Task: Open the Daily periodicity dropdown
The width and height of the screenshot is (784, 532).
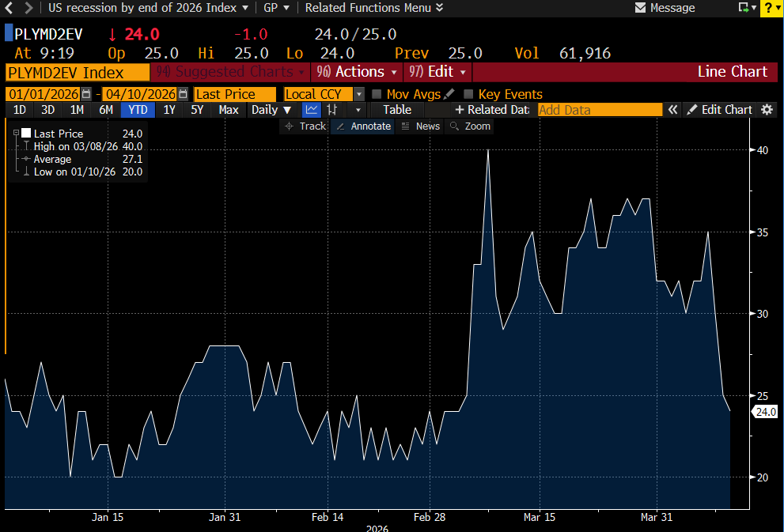Action: click(x=271, y=109)
